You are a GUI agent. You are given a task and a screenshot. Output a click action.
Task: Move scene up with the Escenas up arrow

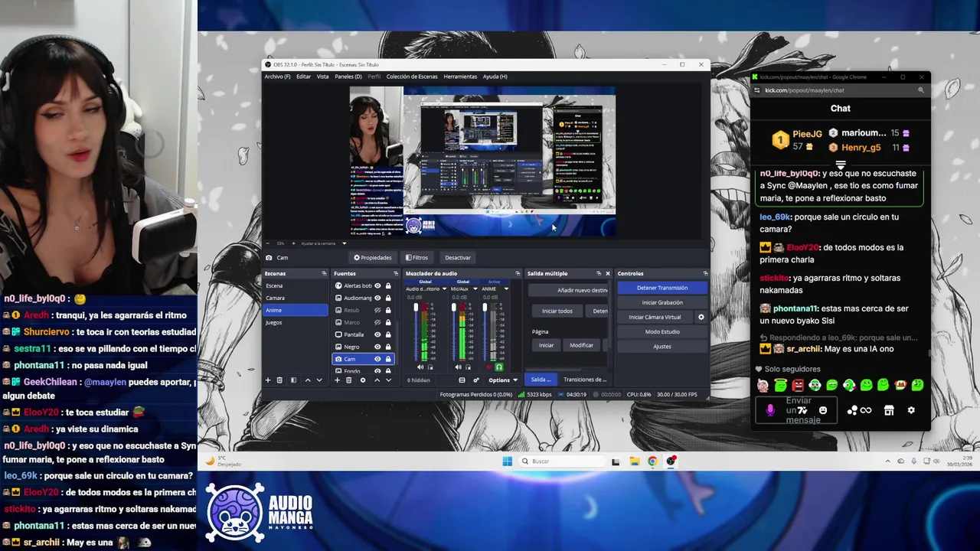pyautogui.click(x=308, y=380)
